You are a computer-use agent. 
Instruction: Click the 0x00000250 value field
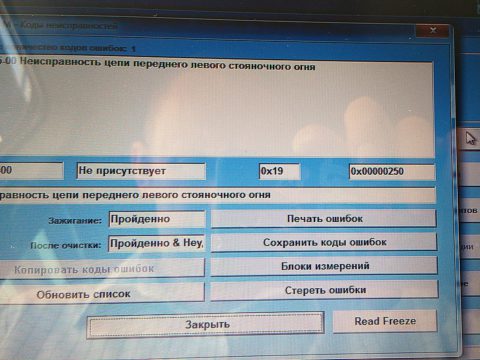tap(392, 172)
